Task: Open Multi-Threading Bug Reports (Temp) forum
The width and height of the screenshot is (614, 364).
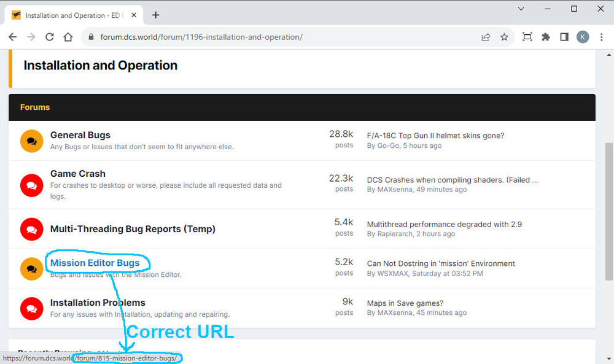Action: [133, 229]
